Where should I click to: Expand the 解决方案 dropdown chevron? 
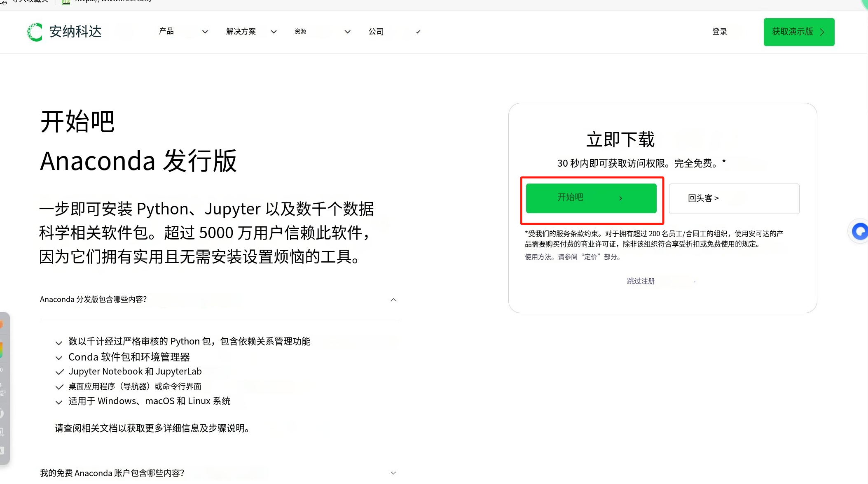(274, 32)
